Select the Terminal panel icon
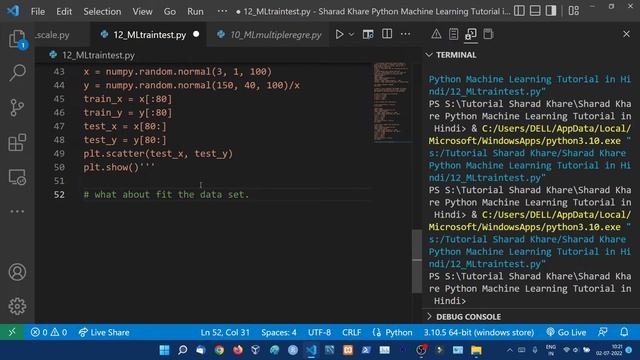This screenshot has height=360, width=640. point(471,34)
